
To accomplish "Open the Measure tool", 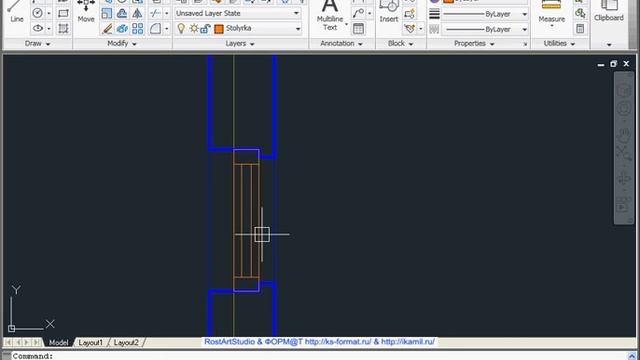I will (x=551, y=12).
